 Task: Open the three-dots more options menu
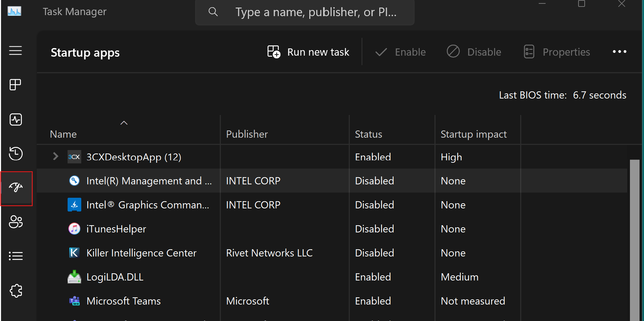(x=619, y=52)
